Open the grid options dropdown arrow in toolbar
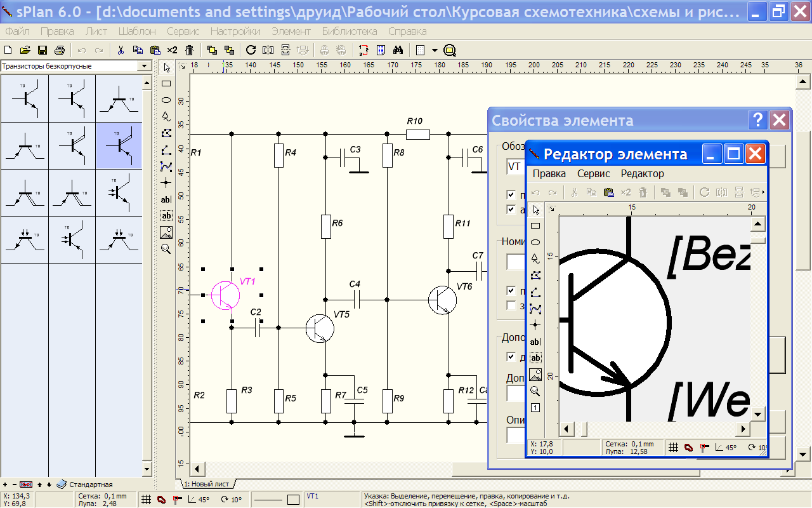812x508 pixels. click(x=435, y=50)
